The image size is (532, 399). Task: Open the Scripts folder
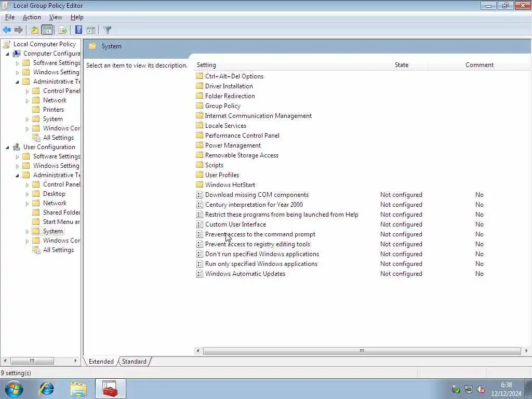tap(214, 165)
